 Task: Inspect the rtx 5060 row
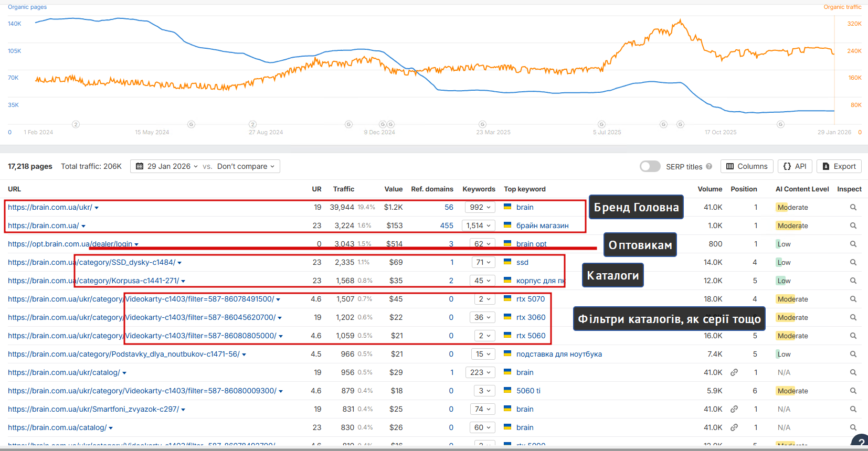853,336
